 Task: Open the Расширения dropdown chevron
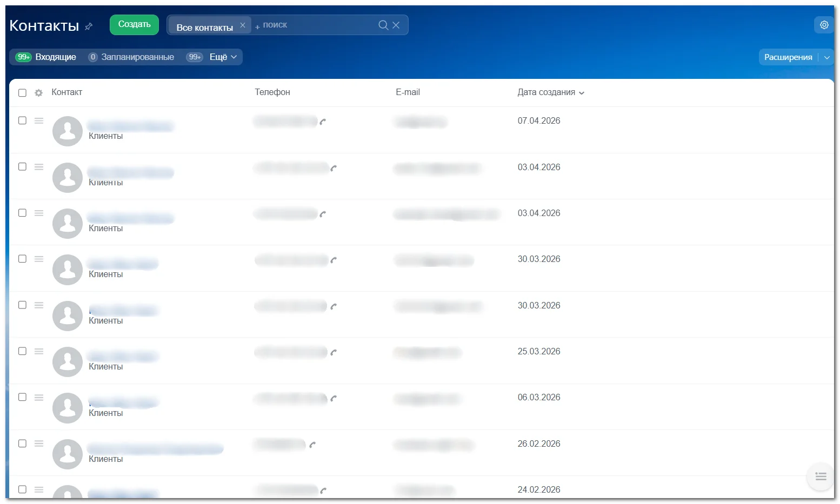[828, 57]
